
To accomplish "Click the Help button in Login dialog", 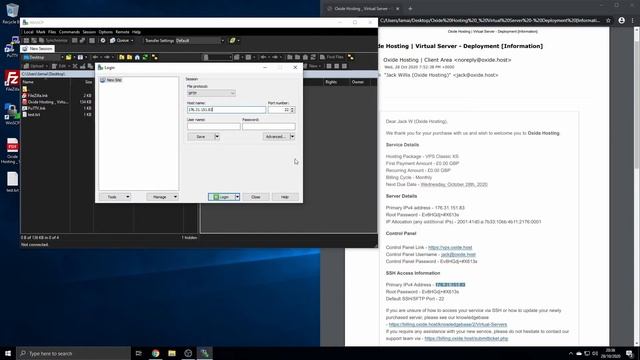I will [x=285, y=197].
